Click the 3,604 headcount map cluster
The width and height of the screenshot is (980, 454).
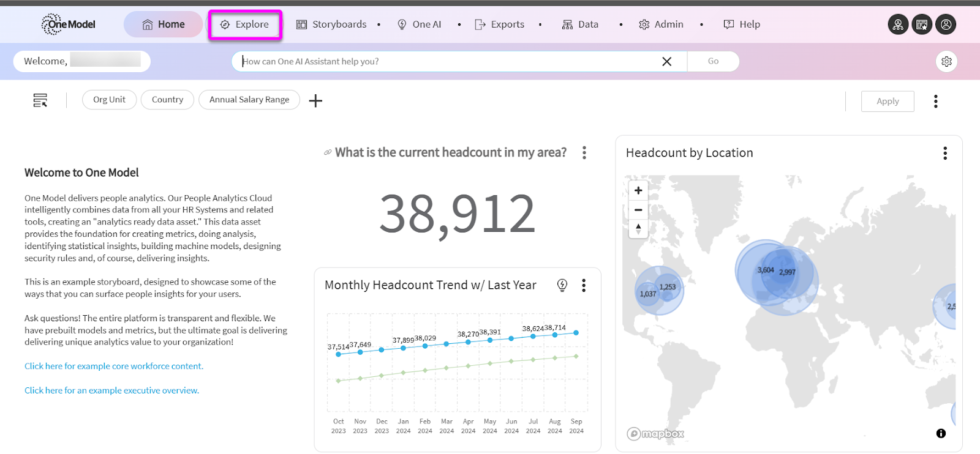tap(765, 270)
